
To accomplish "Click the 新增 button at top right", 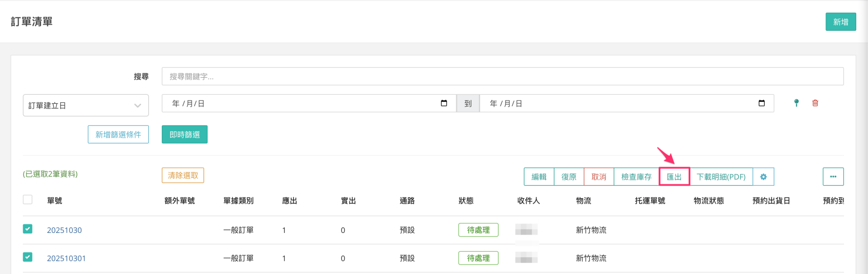I will coord(840,22).
